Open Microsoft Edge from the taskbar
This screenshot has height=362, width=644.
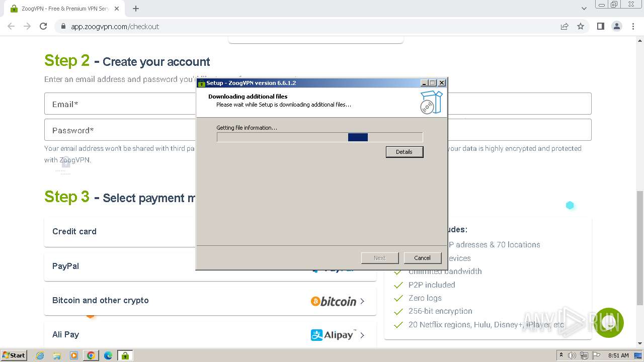[108, 355]
